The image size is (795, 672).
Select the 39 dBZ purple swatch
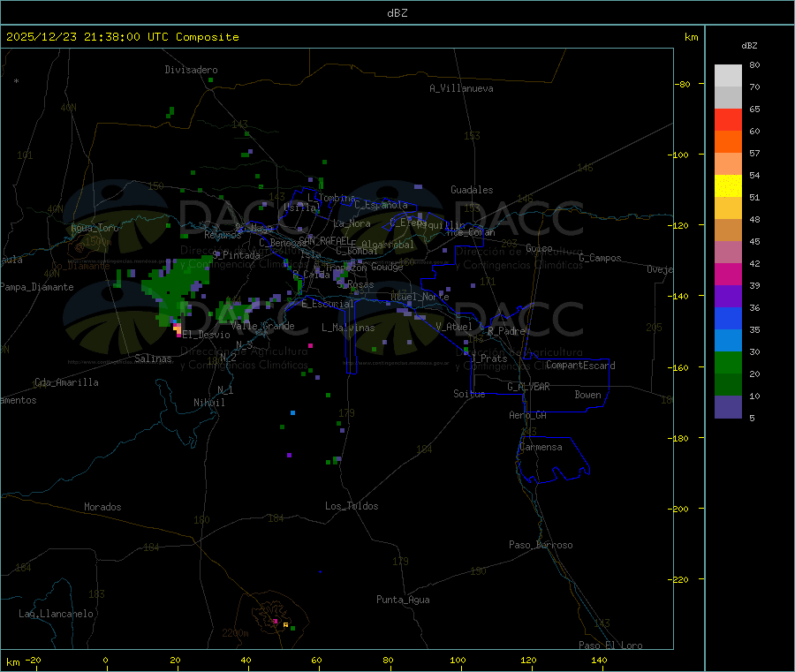728,297
